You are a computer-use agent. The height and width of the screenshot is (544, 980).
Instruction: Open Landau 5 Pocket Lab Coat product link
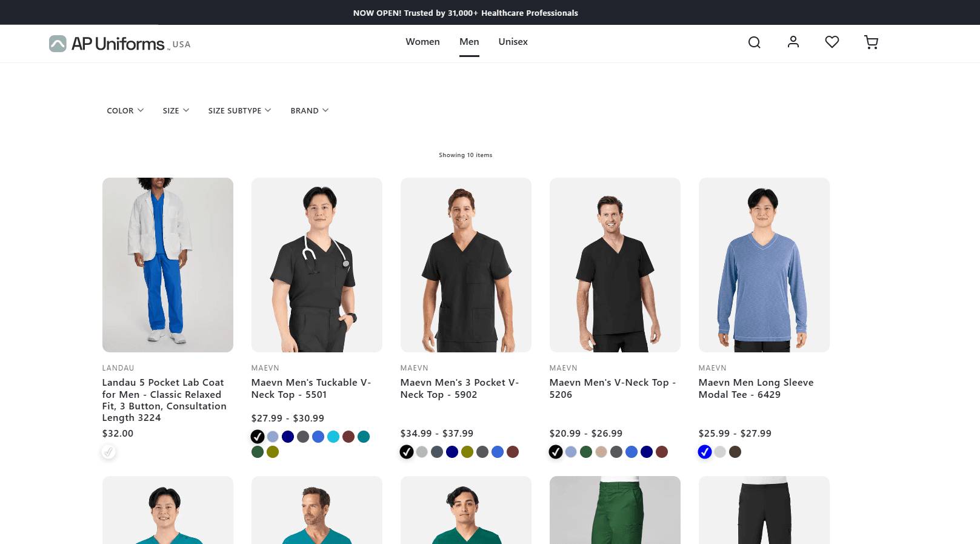click(164, 400)
